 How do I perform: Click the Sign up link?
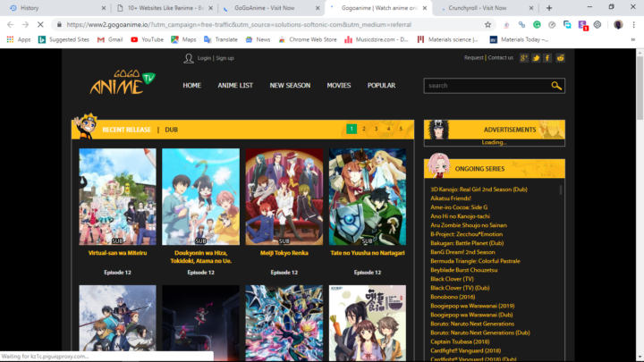[x=225, y=58]
